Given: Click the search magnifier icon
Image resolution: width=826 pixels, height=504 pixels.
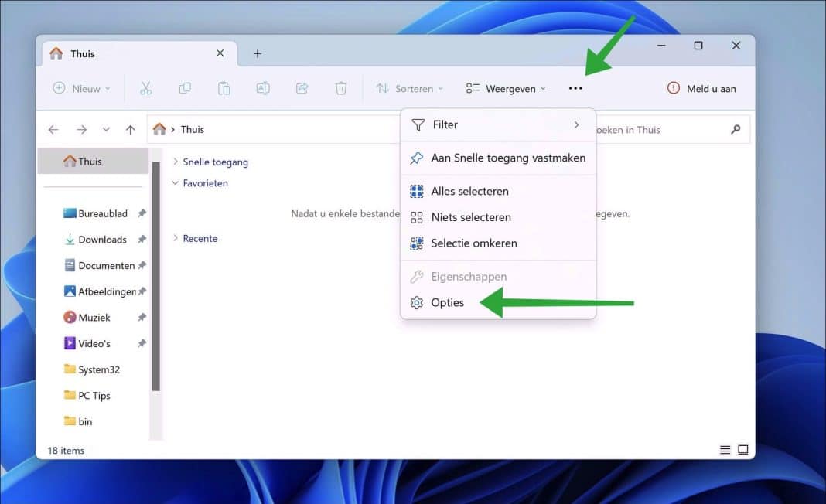Looking at the screenshot, I should tap(736, 130).
